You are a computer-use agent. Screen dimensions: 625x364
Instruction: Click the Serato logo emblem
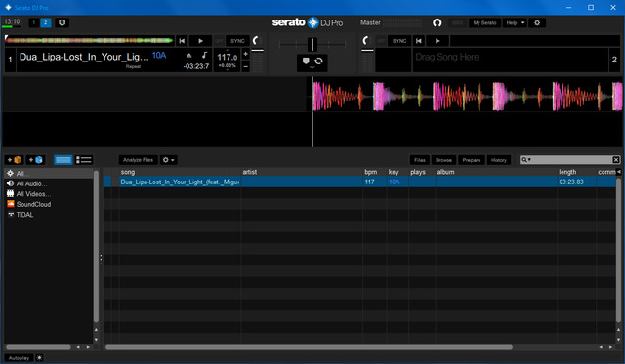(312, 22)
